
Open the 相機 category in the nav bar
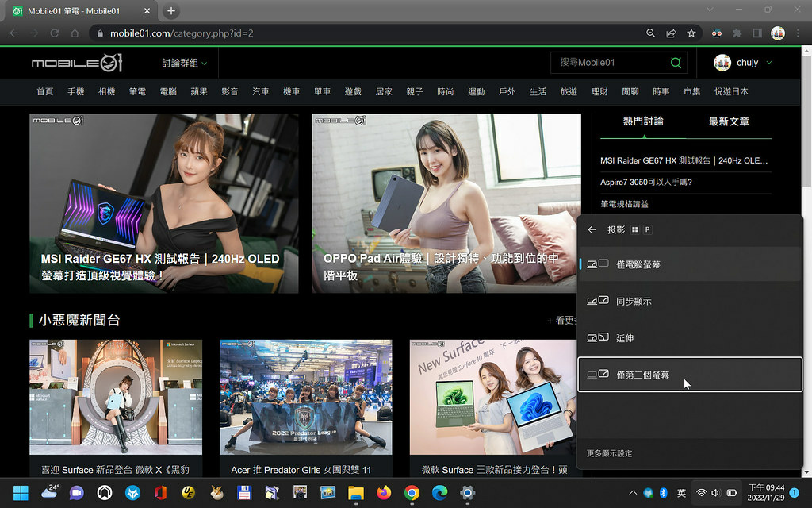click(107, 92)
